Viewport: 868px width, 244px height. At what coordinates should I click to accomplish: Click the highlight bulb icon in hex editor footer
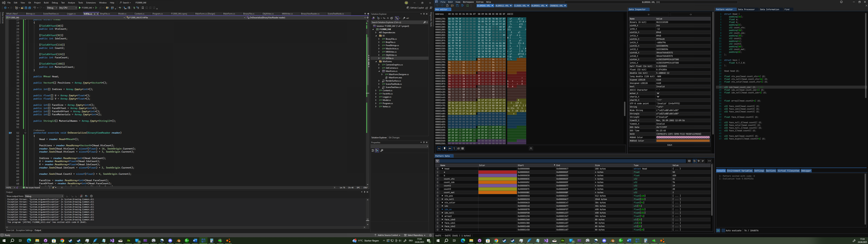[444, 148]
